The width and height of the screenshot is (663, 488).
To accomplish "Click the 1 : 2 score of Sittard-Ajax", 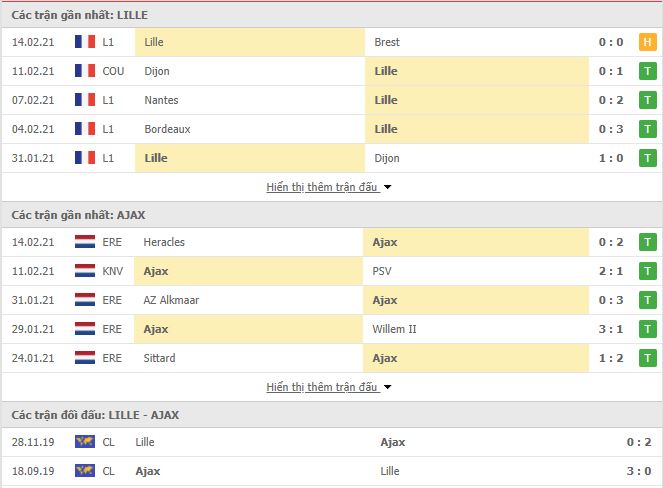I will click(611, 358).
